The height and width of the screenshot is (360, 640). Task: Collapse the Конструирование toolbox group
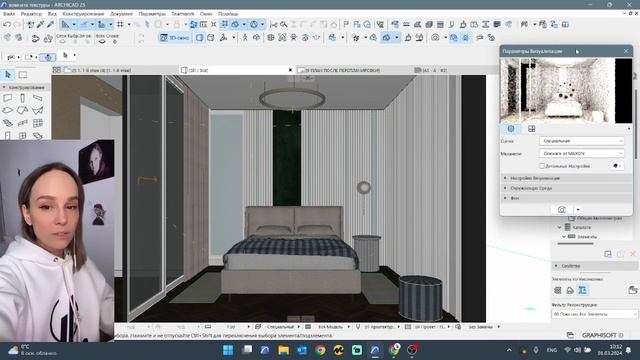pyautogui.click(x=4, y=87)
